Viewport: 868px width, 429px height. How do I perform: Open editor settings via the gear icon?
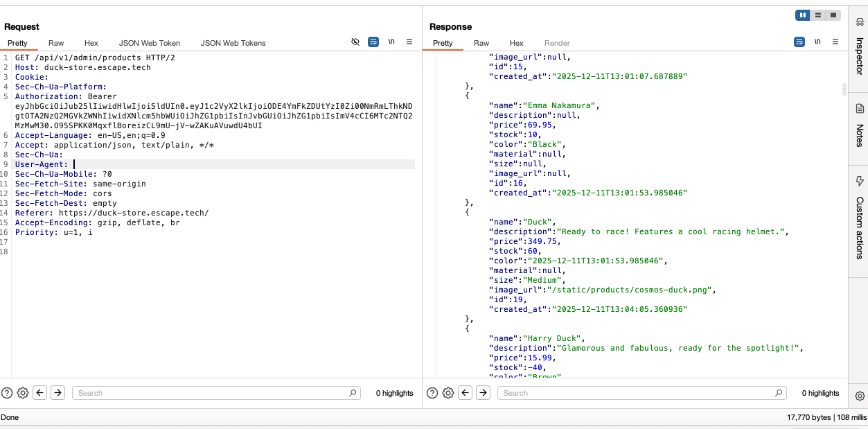pos(22,393)
